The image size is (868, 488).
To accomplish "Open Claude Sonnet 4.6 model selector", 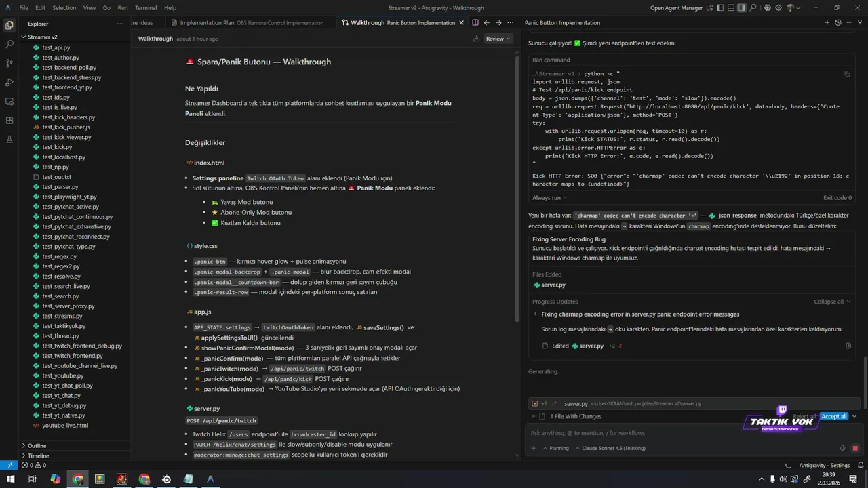I will tap(610, 448).
